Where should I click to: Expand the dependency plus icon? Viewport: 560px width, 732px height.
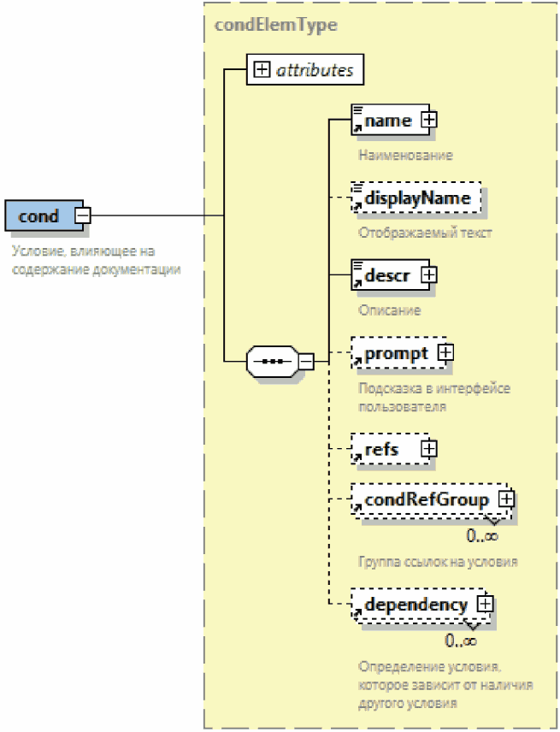point(485,604)
